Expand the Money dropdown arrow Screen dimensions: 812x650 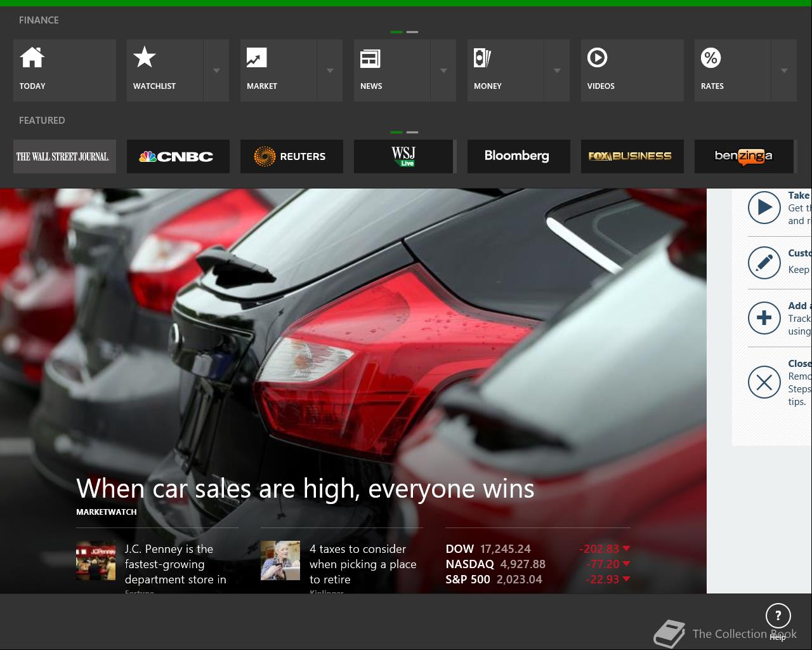[x=557, y=70]
